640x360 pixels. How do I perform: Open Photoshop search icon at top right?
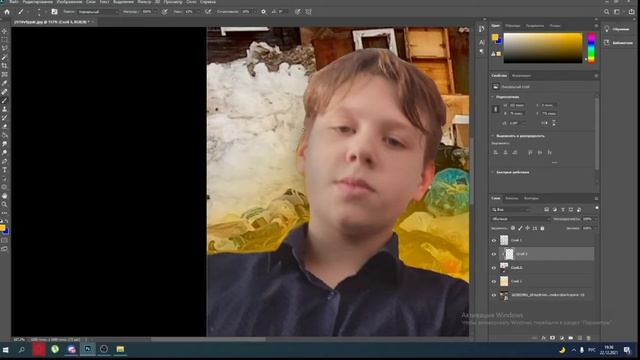[x=607, y=12]
